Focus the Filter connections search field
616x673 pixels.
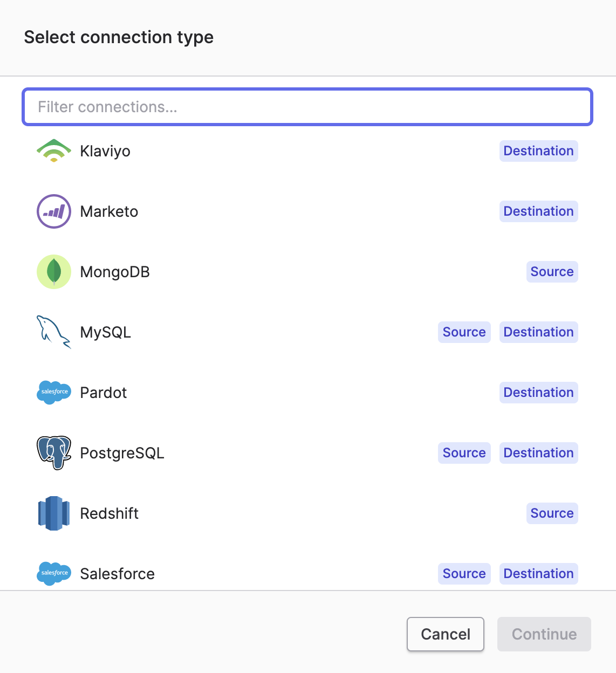pyautogui.click(x=307, y=107)
